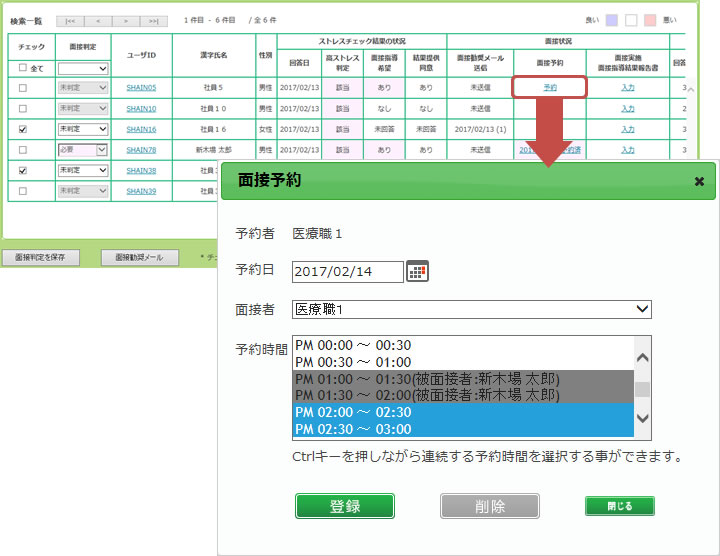The image size is (720, 556).
Task: Open the 面接判定 dropdown for SHAIN16
Action: (x=83, y=129)
